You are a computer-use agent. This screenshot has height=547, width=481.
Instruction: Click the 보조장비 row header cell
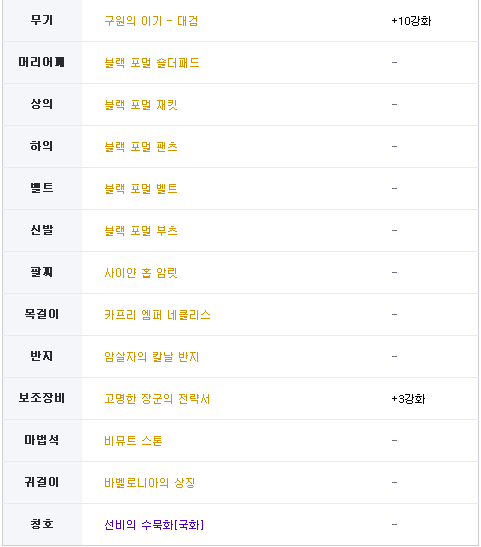click(42, 398)
